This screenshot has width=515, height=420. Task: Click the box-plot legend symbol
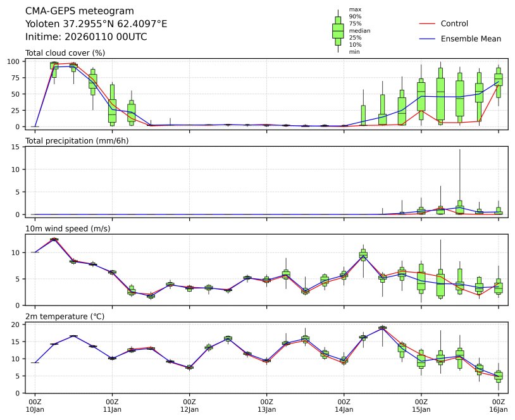point(338,31)
